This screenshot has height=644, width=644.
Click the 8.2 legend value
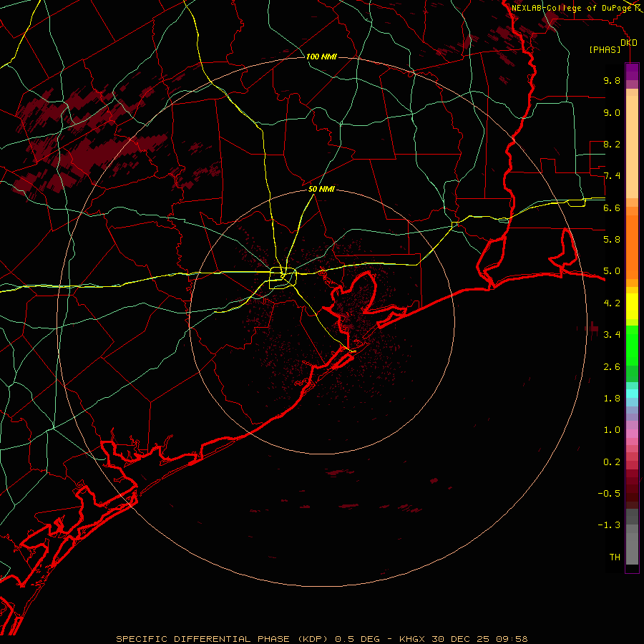point(612,144)
